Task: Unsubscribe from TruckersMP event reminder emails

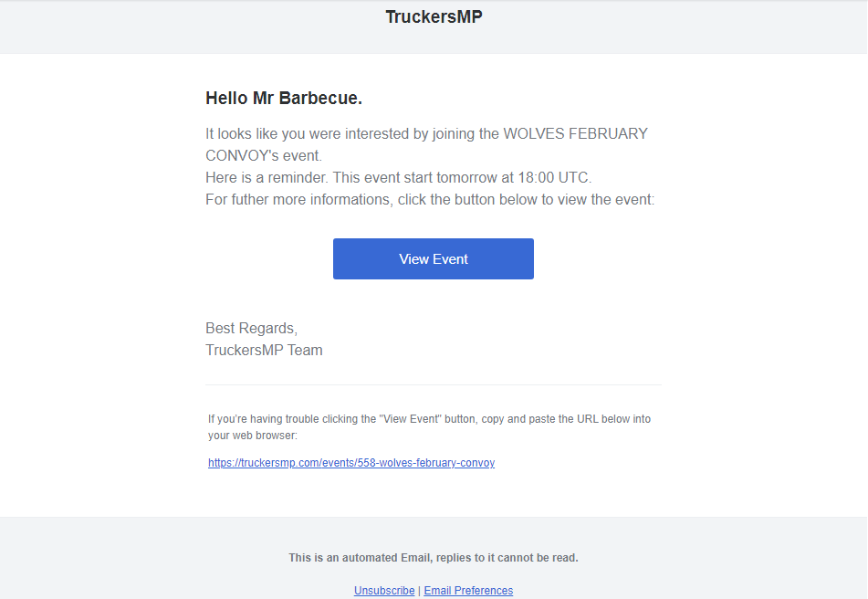Action: point(383,590)
